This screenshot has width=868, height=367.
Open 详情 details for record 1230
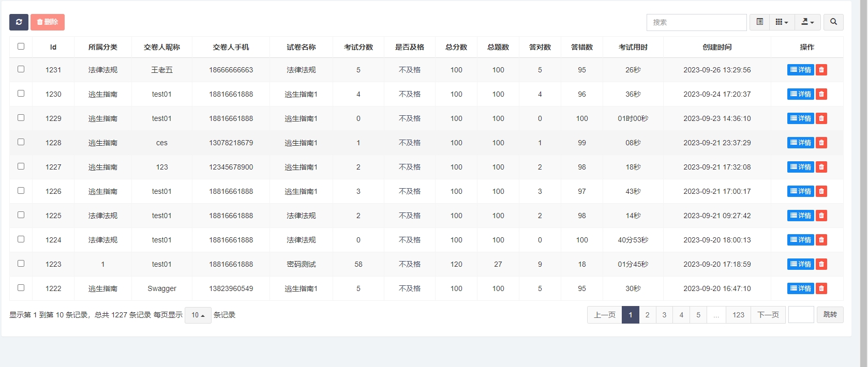coord(800,94)
